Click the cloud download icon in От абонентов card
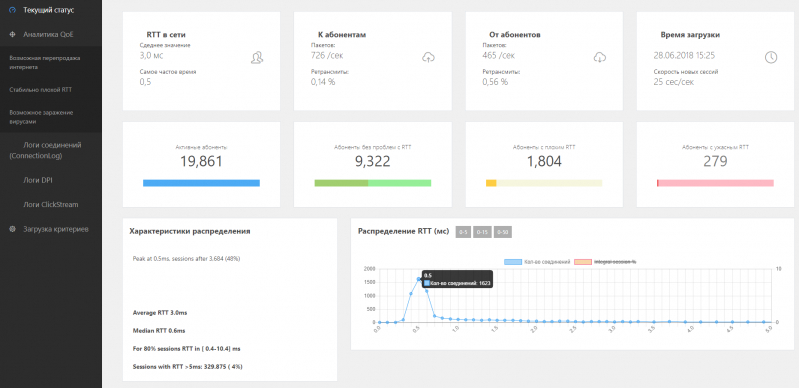Screen dimensions: 799x388 tap(600, 57)
